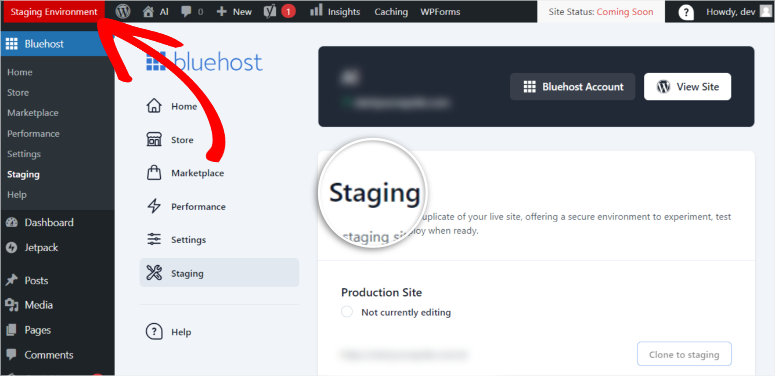Open Posts label in WordPress sidebar

[36, 281]
